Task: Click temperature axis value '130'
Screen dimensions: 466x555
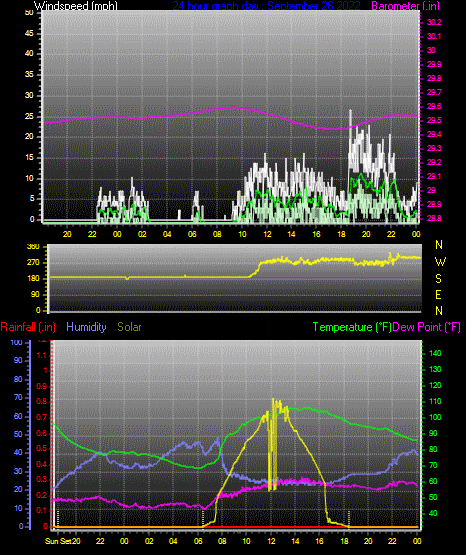Action: [x=435, y=370]
